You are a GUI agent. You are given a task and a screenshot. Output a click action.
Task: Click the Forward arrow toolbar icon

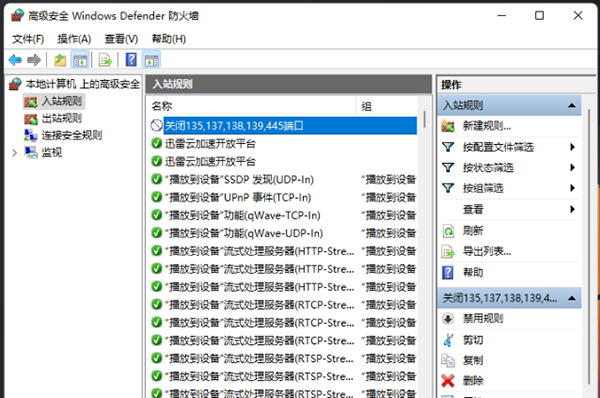tap(34, 60)
